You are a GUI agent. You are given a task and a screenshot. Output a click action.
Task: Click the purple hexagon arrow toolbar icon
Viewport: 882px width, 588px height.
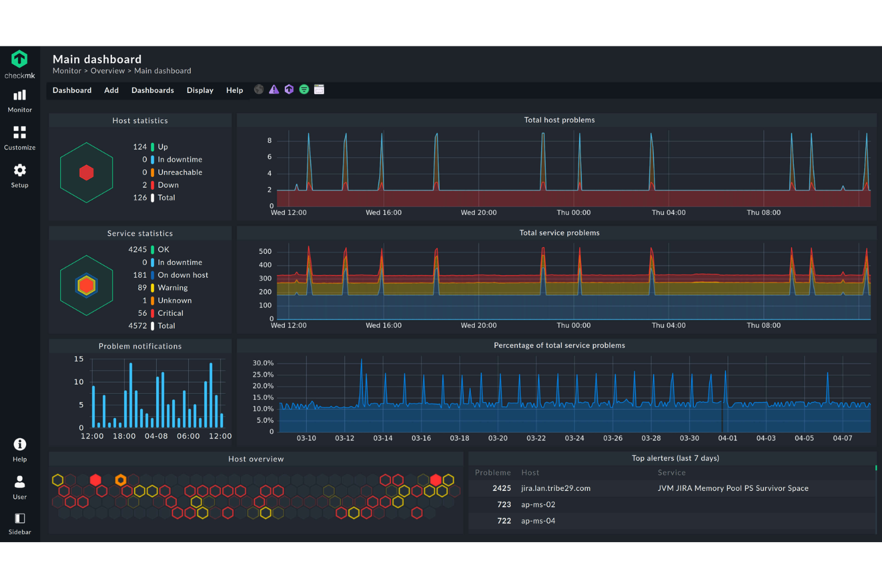click(289, 89)
